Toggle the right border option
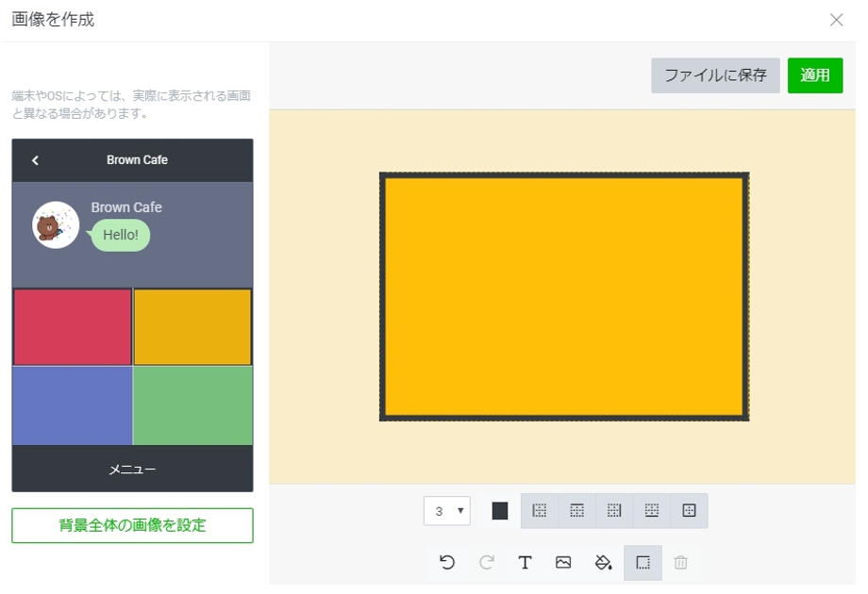The image size is (868, 594). 614,511
